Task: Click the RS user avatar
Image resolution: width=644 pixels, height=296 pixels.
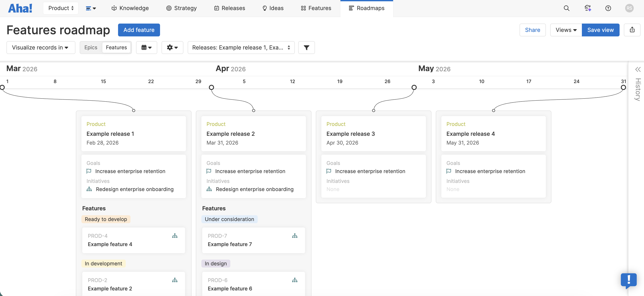Action: click(x=629, y=8)
